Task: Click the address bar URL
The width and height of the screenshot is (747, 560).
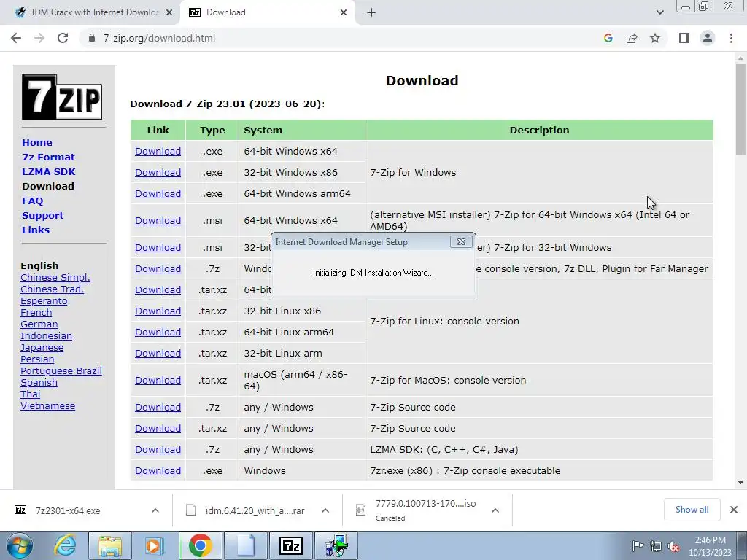Action: (x=159, y=38)
